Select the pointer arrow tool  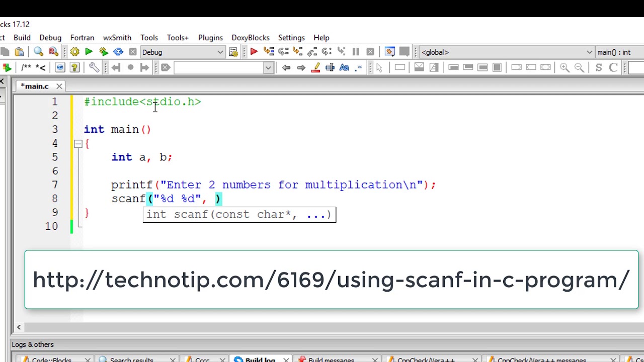(x=379, y=67)
